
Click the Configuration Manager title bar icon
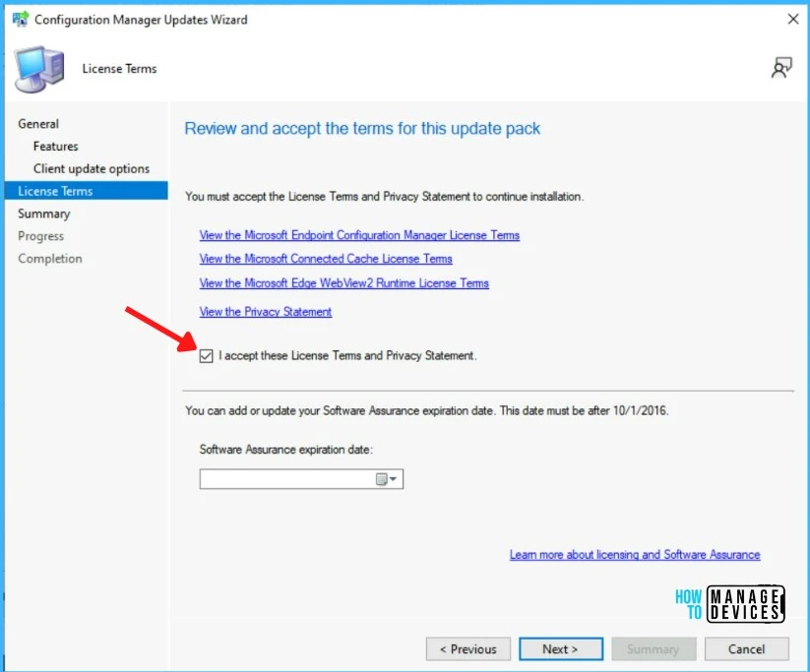(20, 19)
